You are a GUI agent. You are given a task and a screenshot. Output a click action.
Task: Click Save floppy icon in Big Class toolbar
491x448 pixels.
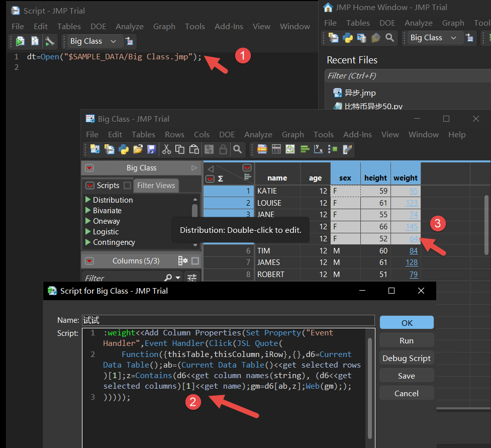point(152,149)
